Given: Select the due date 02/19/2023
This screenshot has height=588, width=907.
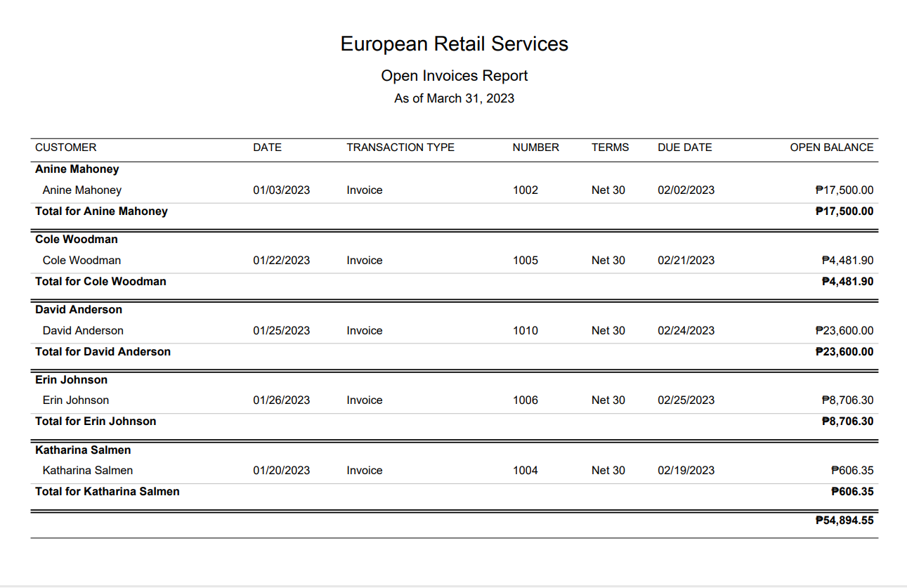Looking at the screenshot, I should [686, 471].
